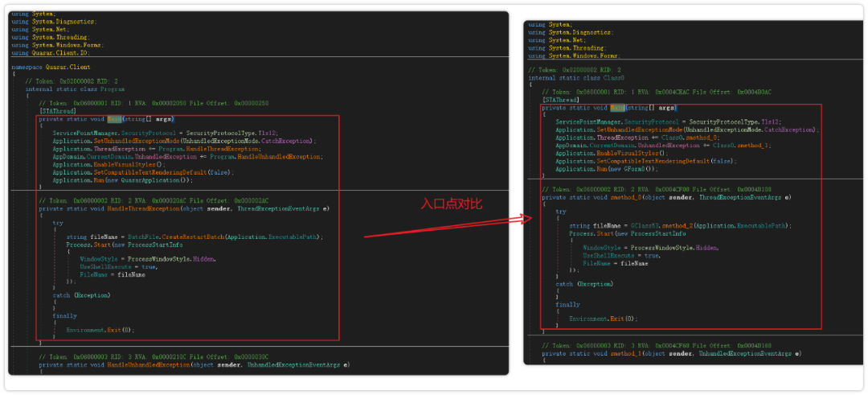Select 'using System.Threading;' in left panel
This screenshot has height=395, width=868.
[51, 37]
